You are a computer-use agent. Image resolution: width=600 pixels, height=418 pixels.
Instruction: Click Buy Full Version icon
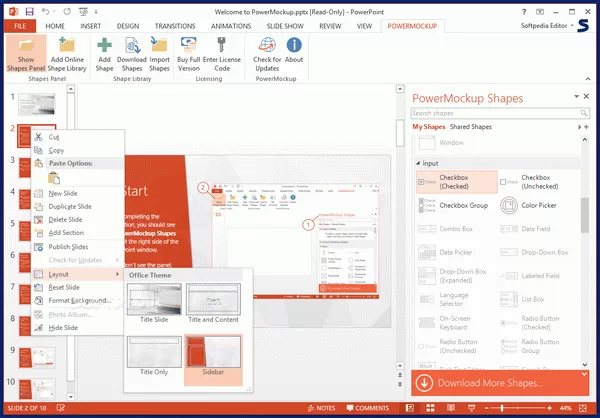coord(189,45)
